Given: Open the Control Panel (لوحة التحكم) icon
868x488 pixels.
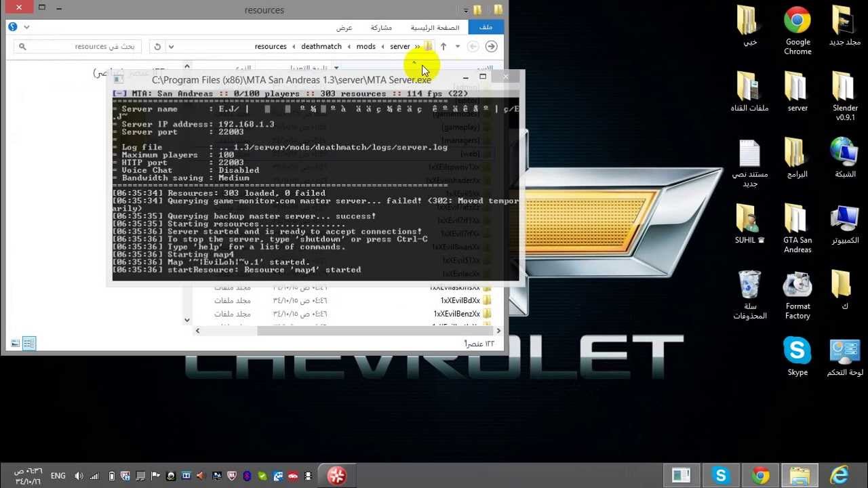Looking at the screenshot, I should point(845,357).
